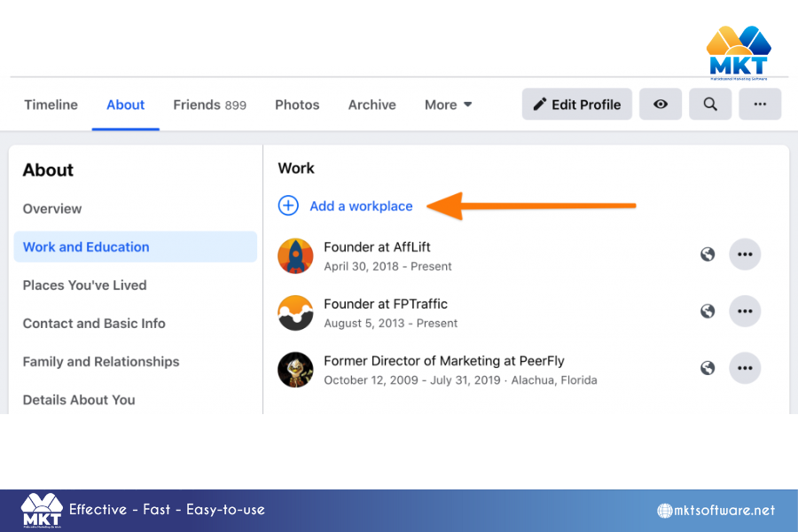Click the privacy globe on the PeerFly entry
Screen dimensions: 798x532
click(708, 368)
